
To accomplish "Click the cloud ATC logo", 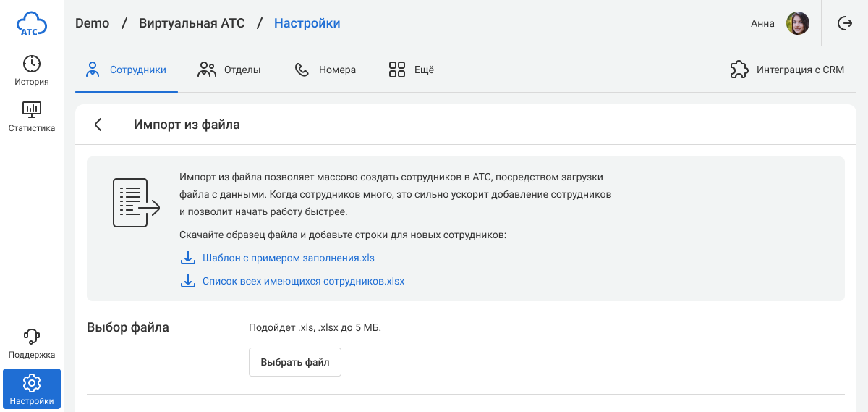I will coord(32,23).
